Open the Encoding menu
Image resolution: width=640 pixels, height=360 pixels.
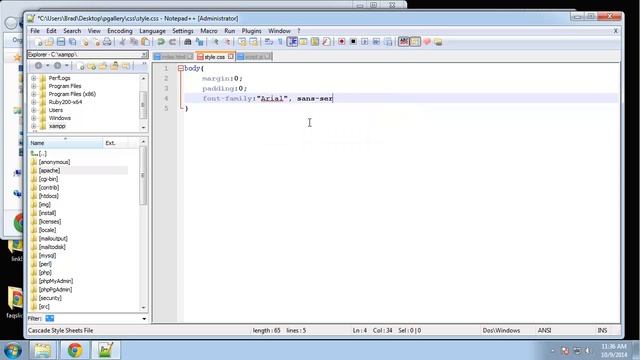120,31
